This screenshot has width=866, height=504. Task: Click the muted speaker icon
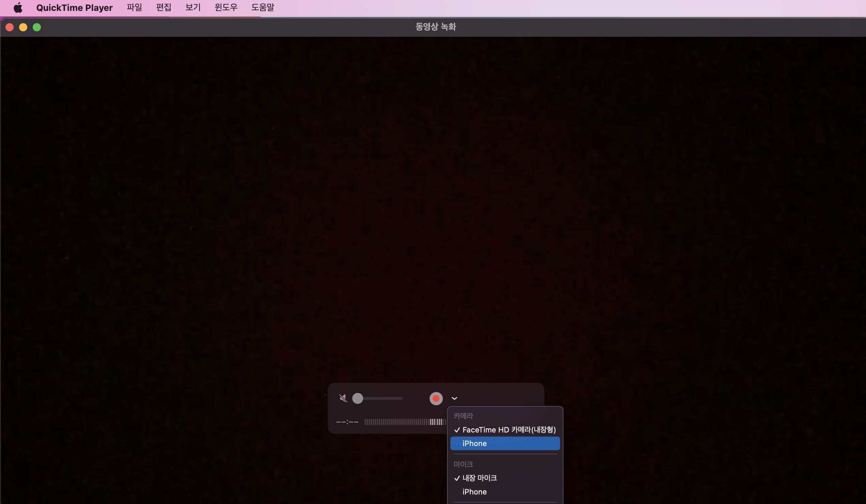coord(343,398)
